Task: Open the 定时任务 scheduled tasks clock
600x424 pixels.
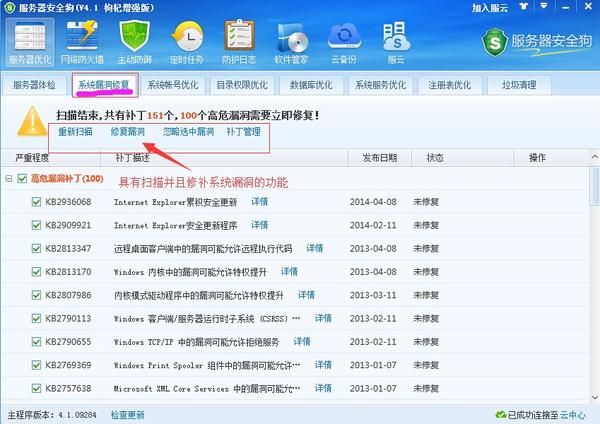Action: 187,42
